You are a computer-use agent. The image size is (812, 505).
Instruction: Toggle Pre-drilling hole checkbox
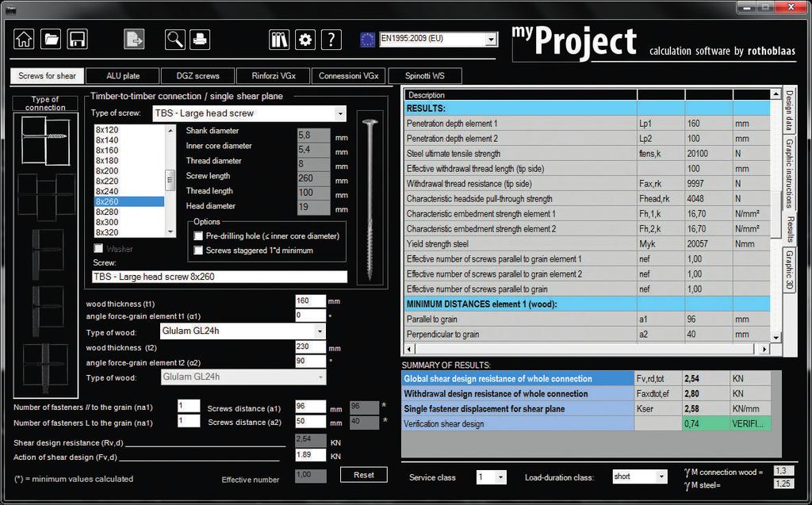(197, 235)
